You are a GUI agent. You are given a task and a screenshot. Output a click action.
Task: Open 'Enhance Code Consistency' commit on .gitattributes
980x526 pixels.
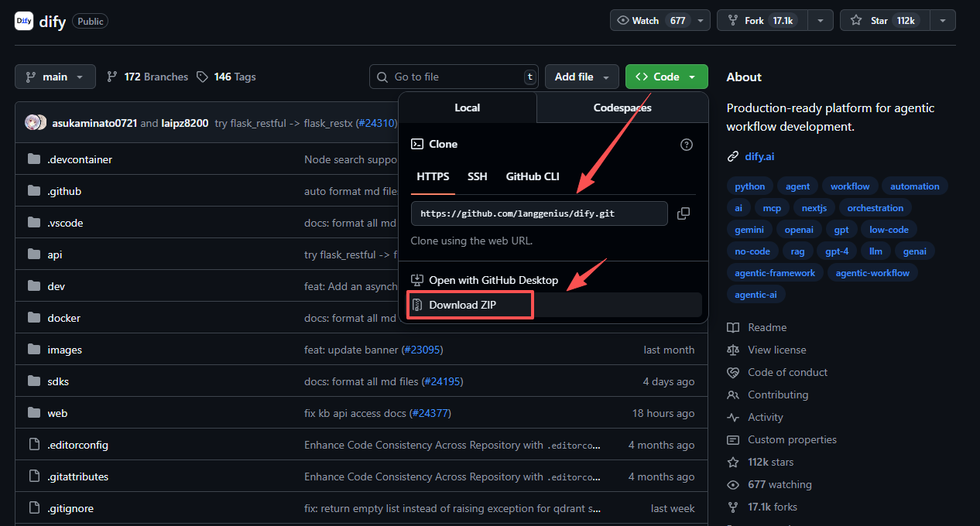coord(453,476)
